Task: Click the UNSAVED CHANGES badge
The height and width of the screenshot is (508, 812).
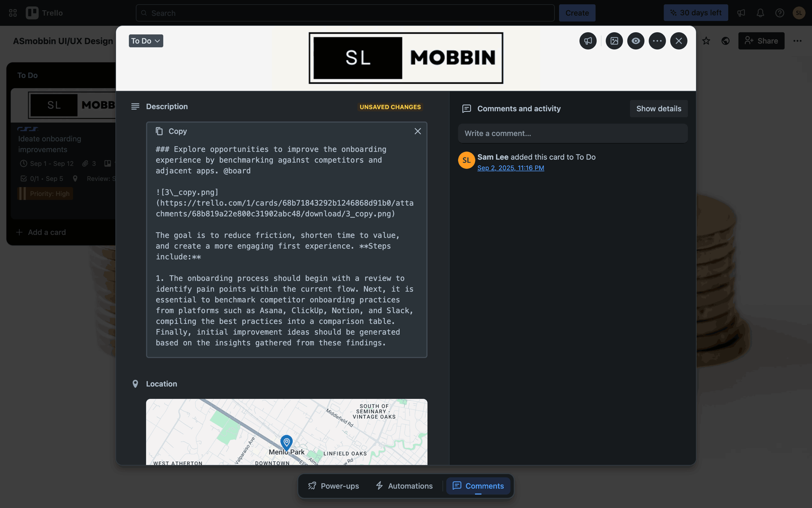Action: (x=390, y=107)
